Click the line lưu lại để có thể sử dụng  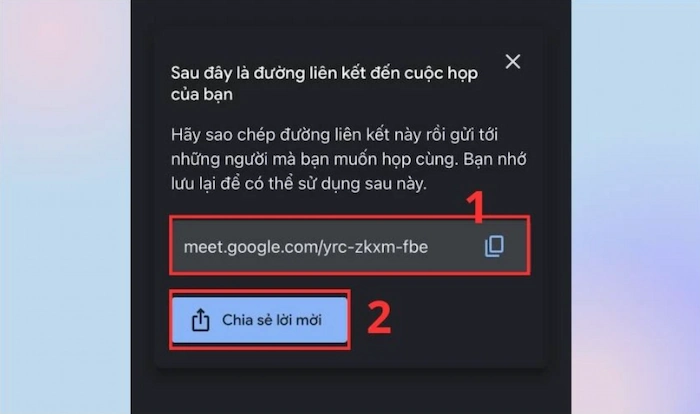pos(299,184)
